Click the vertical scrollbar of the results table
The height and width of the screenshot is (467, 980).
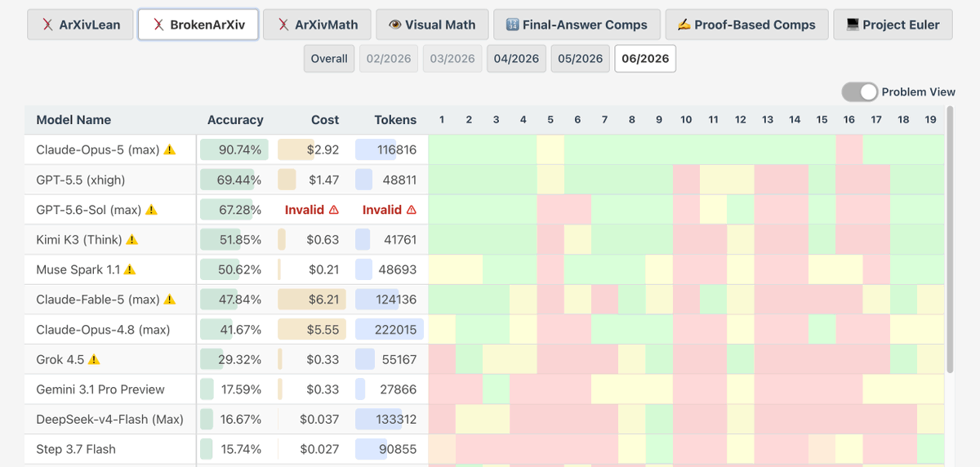pos(950,239)
